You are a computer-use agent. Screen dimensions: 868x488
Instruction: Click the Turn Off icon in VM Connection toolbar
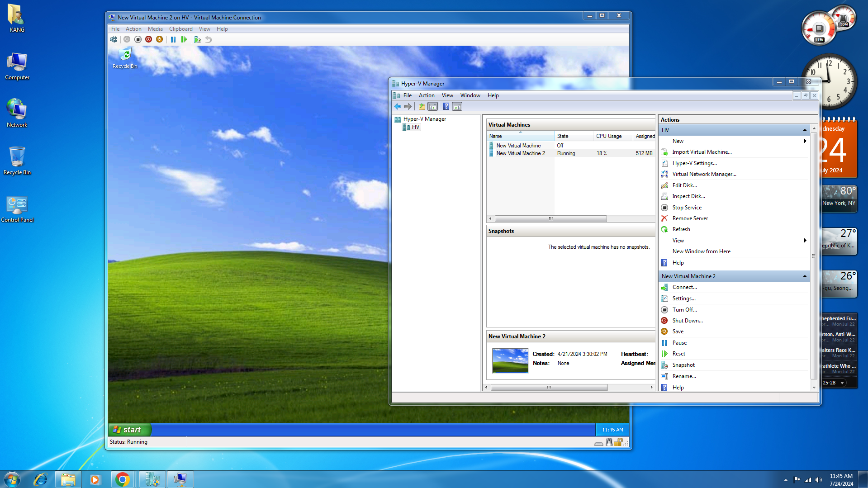138,39
